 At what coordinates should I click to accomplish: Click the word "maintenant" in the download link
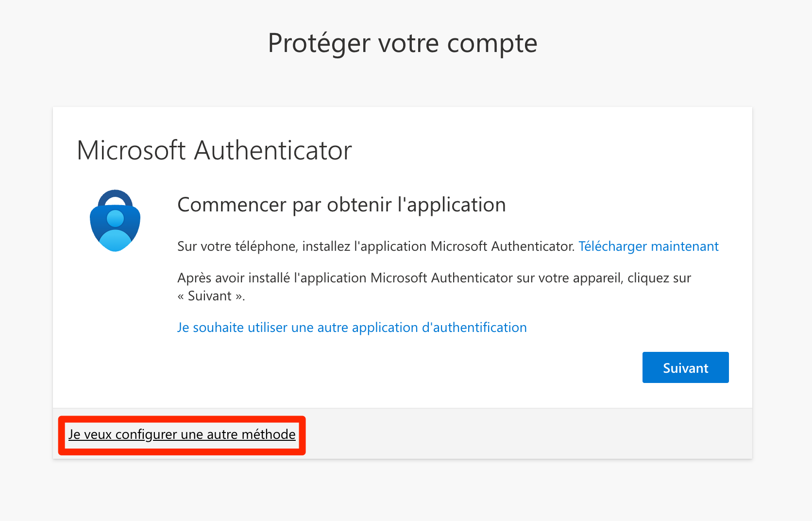684,246
